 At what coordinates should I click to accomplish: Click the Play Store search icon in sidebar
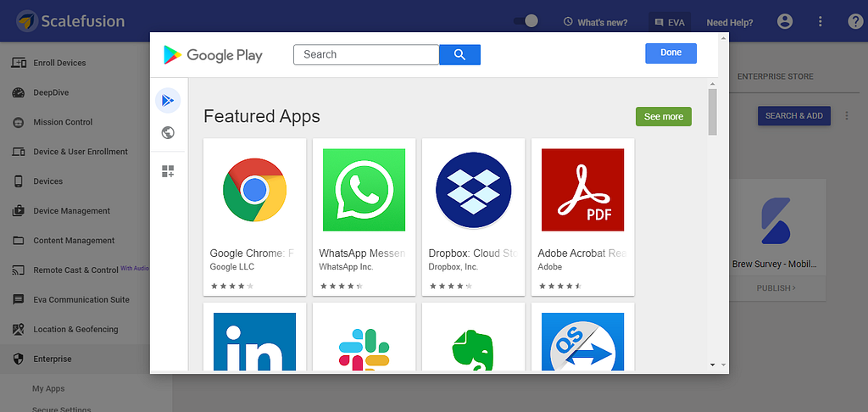click(168, 100)
